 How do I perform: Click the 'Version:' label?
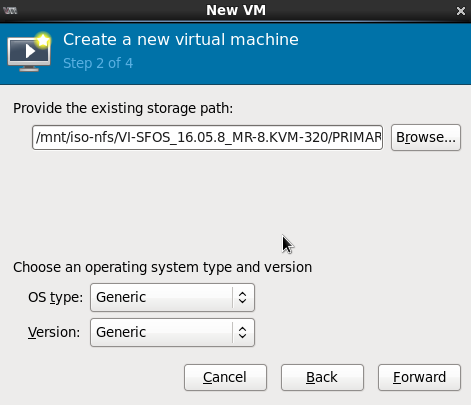tap(54, 332)
